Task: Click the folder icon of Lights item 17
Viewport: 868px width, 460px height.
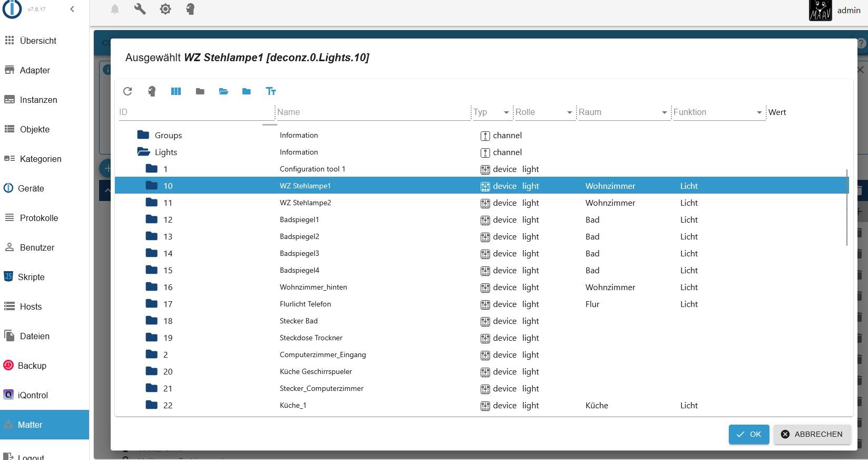Action: coord(152,304)
